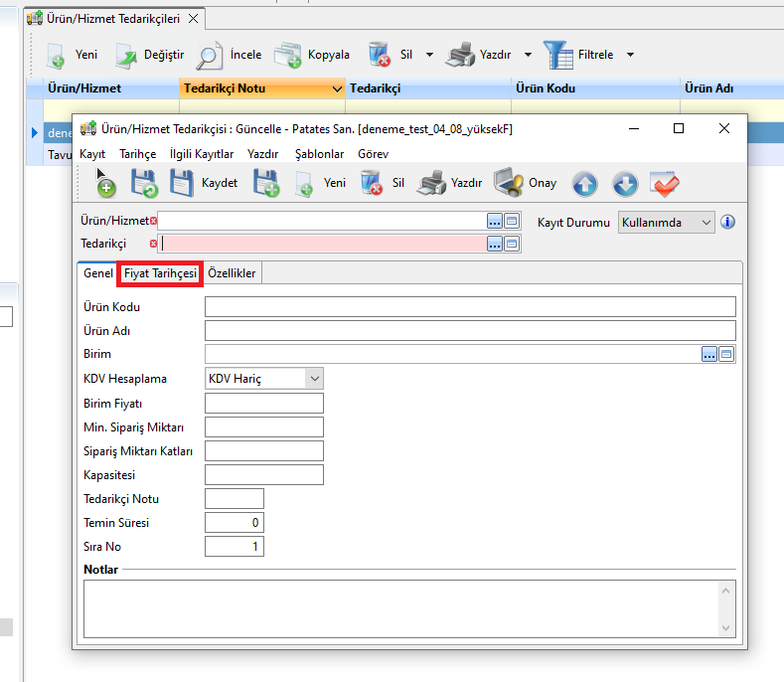Viewport: 784px width, 682px height.
Task: Click the Birim Fiyatı input field
Action: coord(264,403)
